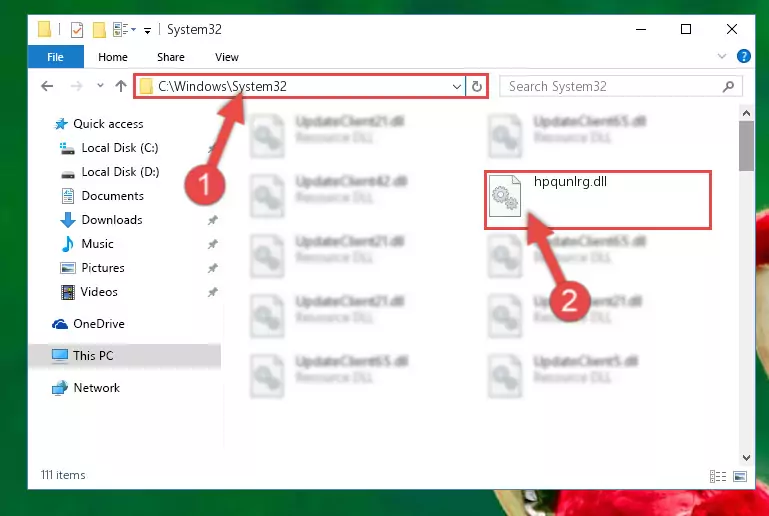This screenshot has height=516, width=769.
Task: Select OneDrive in the navigation pane
Action: coord(99,324)
